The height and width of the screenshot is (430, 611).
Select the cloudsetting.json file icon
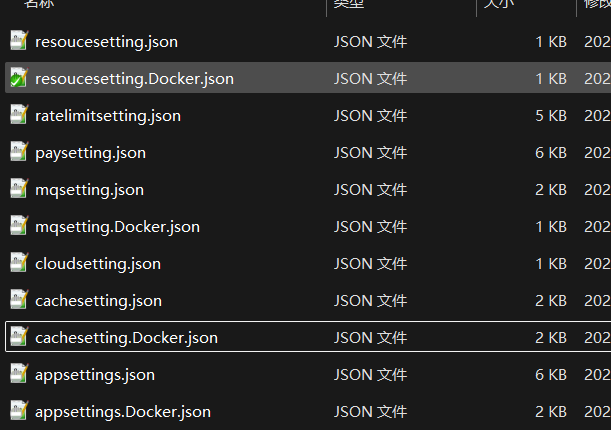(x=19, y=263)
